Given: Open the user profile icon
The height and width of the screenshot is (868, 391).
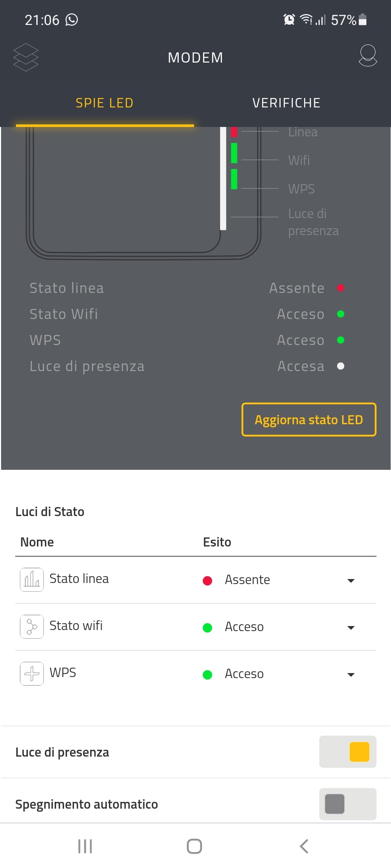Looking at the screenshot, I should click(x=367, y=56).
